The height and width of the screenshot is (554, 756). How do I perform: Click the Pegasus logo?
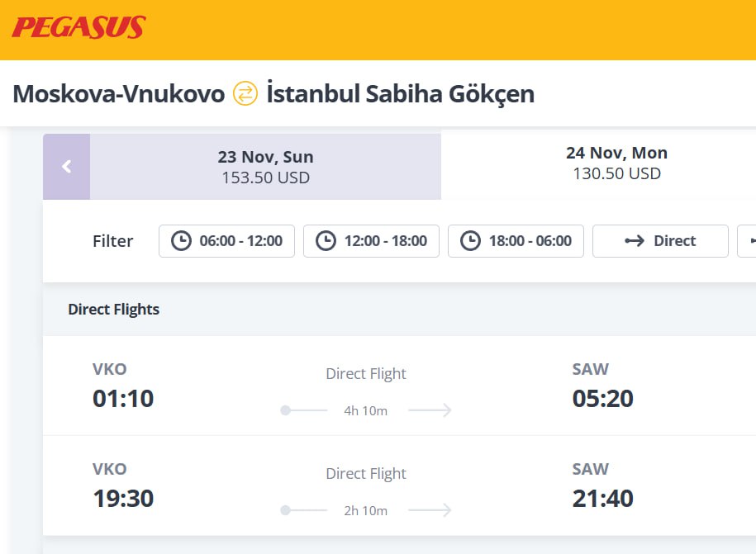(78, 28)
